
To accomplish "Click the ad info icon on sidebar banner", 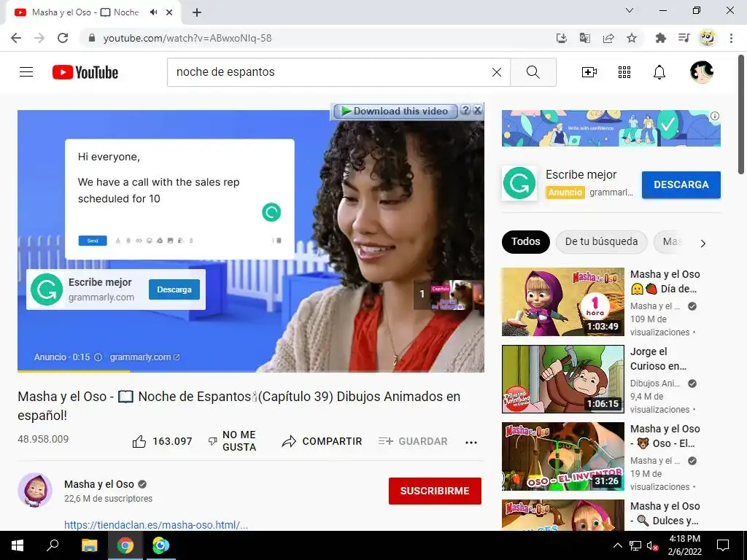I will (x=715, y=116).
